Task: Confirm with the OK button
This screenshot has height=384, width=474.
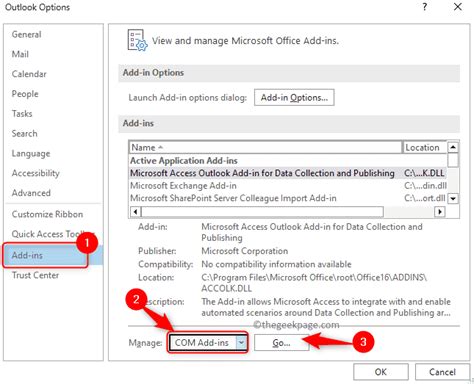Action: click(x=381, y=372)
